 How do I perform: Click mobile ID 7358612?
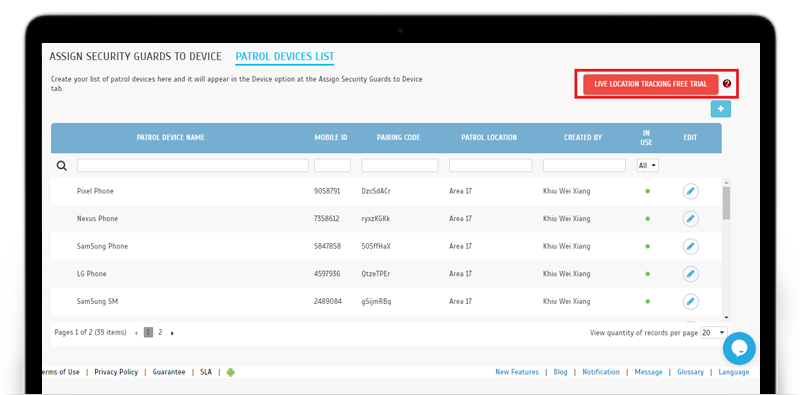[x=327, y=219]
